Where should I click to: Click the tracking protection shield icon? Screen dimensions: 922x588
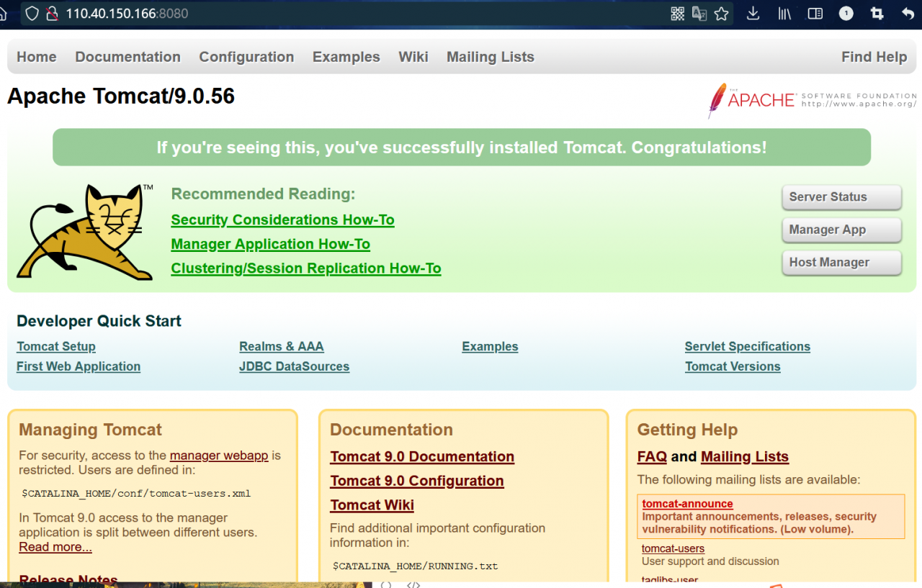pos(32,13)
